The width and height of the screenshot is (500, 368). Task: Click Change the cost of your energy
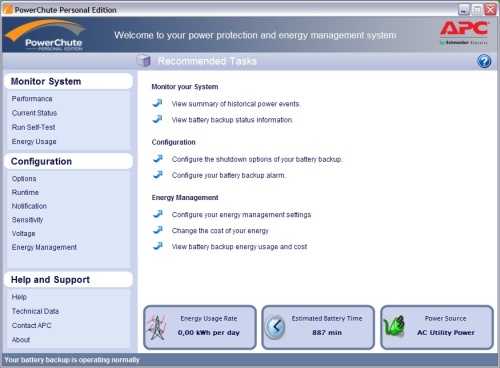(220, 231)
